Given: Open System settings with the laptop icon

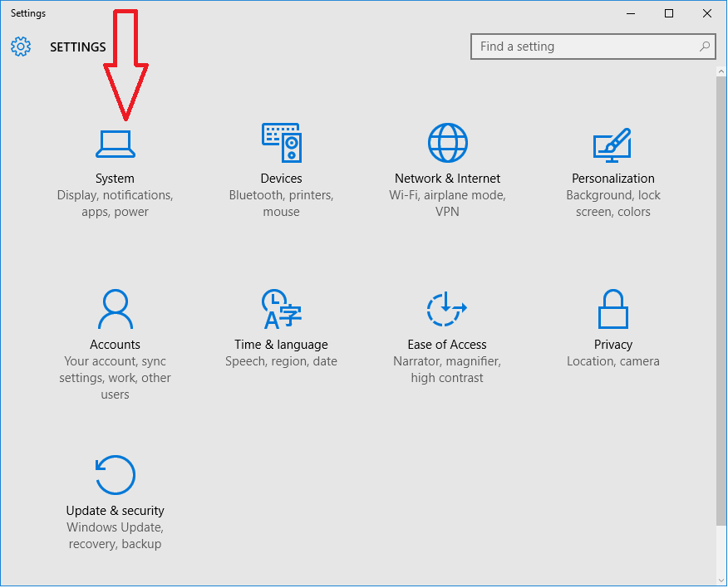Looking at the screenshot, I should click(115, 143).
